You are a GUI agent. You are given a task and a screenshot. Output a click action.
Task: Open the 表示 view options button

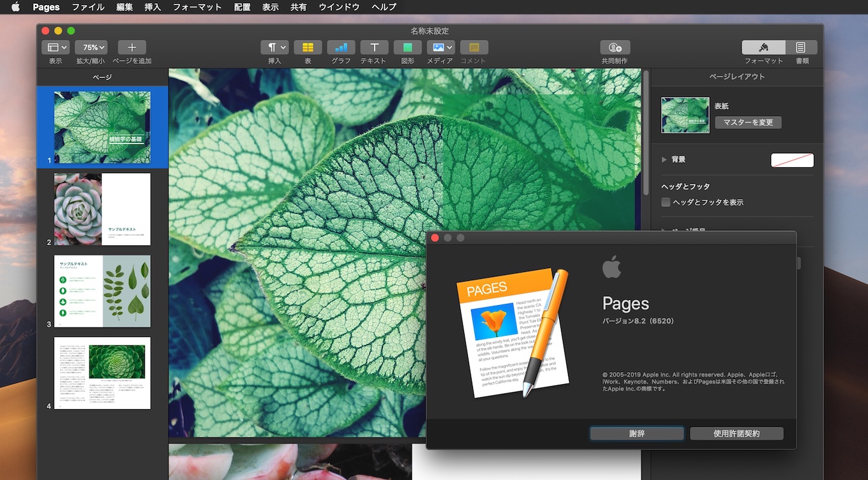pyautogui.click(x=56, y=47)
